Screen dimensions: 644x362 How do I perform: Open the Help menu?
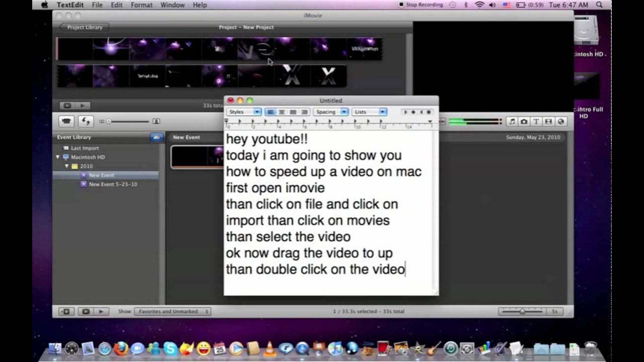(x=200, y=5)
